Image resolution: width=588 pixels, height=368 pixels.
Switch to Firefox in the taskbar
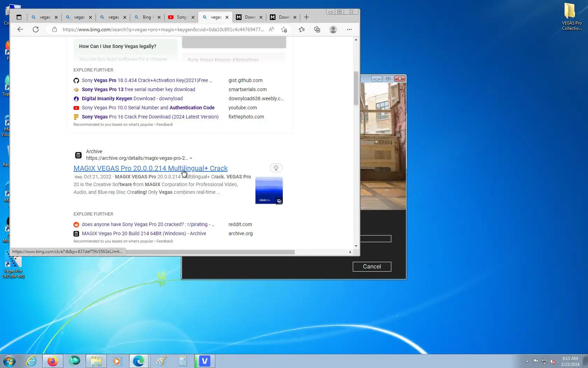coord(53,361)
